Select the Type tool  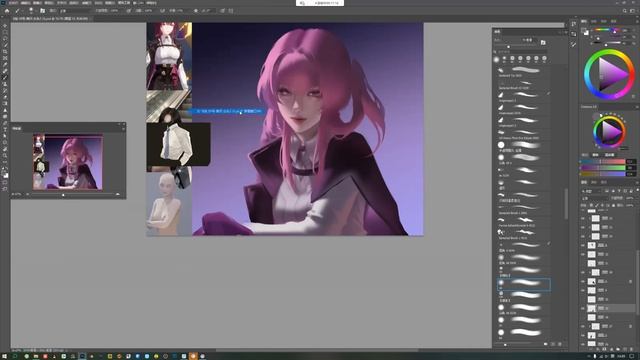click(x=5, y=129)
